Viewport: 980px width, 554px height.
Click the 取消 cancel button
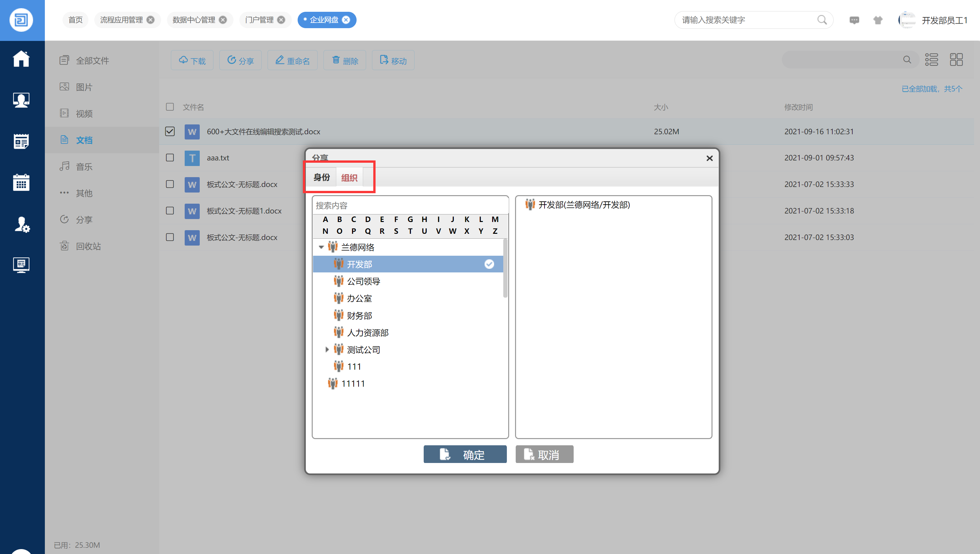click(544, 454)
